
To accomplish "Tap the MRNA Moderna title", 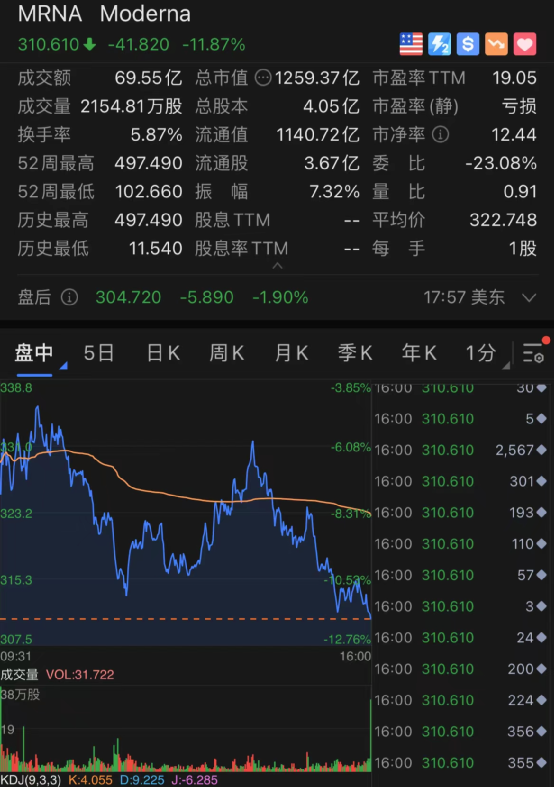I will tap(104, 14).
